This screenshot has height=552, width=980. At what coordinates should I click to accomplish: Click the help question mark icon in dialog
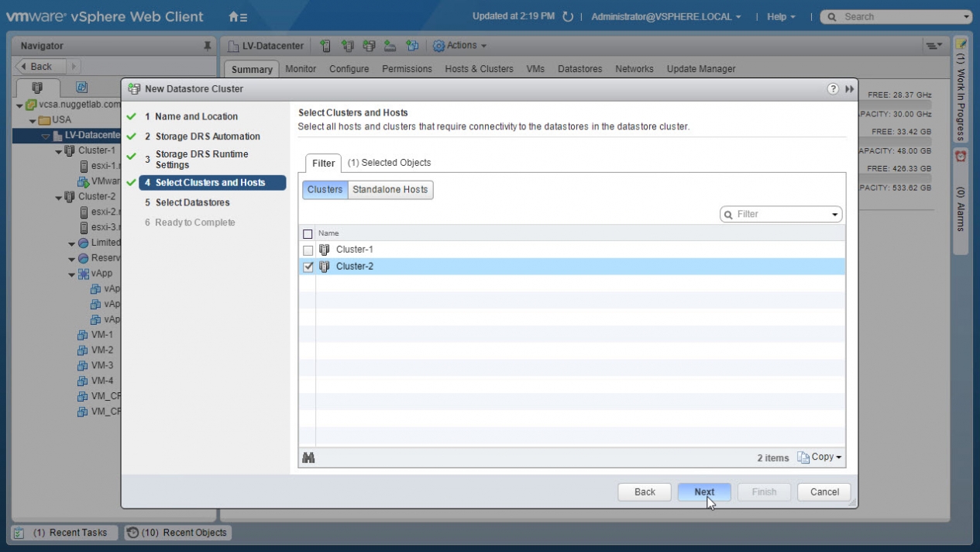point(833,89)
